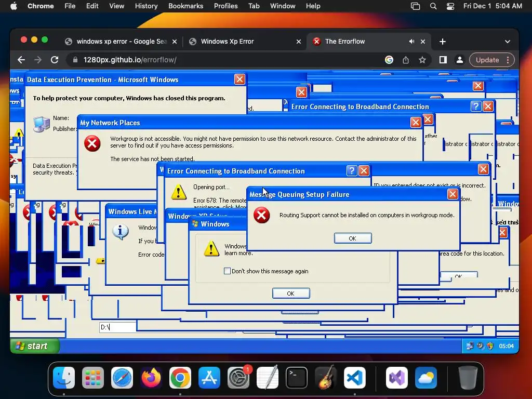Open the Profiles menu
Image resolution: width=532 pixels, height=399 pixels.
225,6
